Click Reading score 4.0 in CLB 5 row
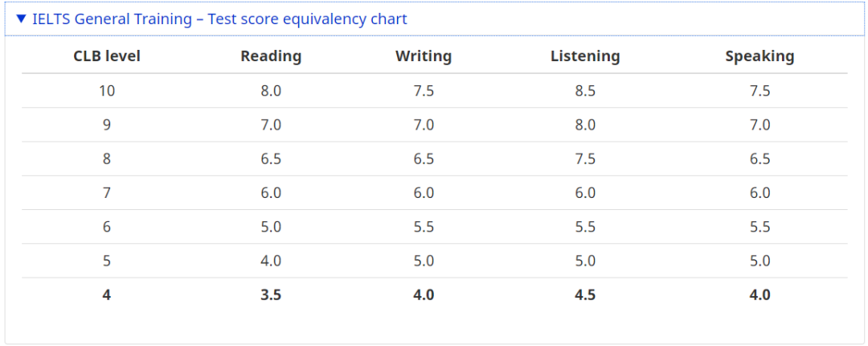Screen dimensions: 868x346 click(x=272, y=261)
